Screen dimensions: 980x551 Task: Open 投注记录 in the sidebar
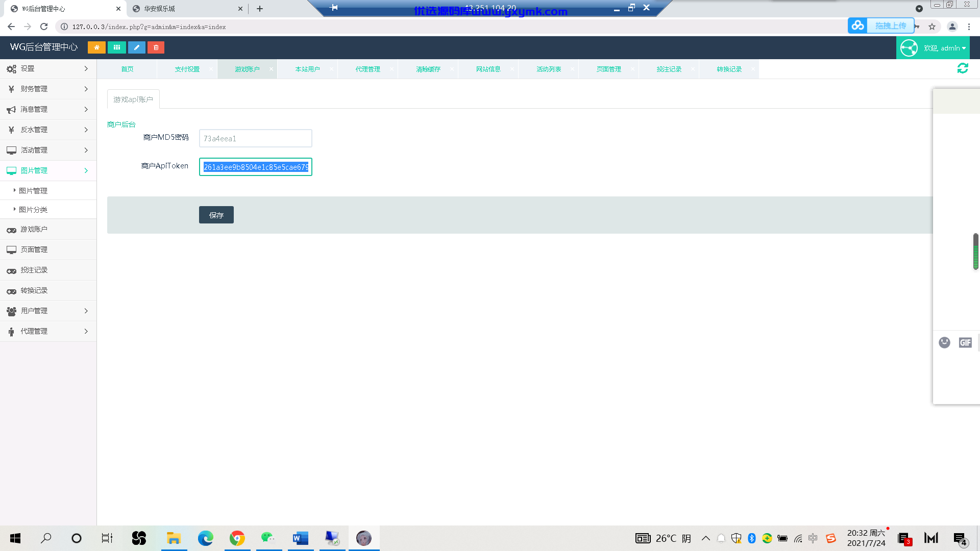click(48, 270)
